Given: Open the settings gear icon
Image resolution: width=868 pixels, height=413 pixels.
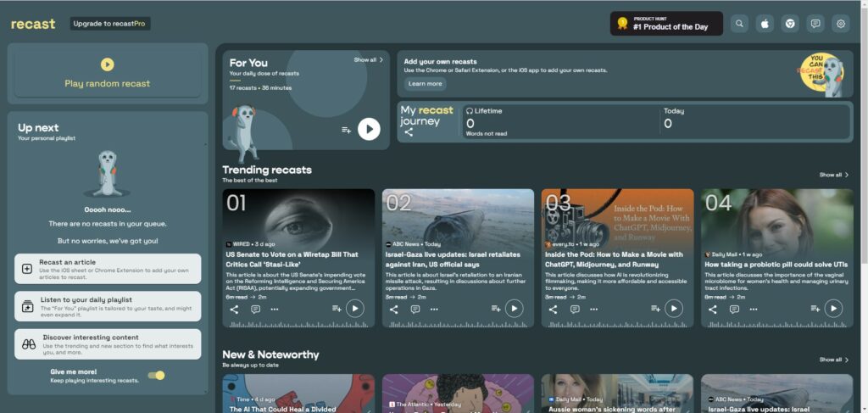Looking at the screenshot, I should point(841,24).
